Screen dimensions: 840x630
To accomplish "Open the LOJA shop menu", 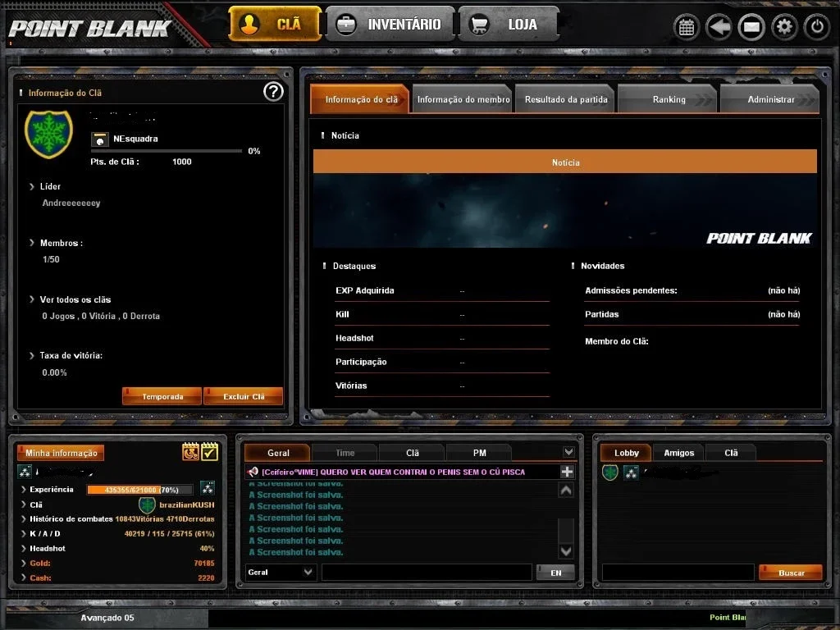I will point(508,24).
